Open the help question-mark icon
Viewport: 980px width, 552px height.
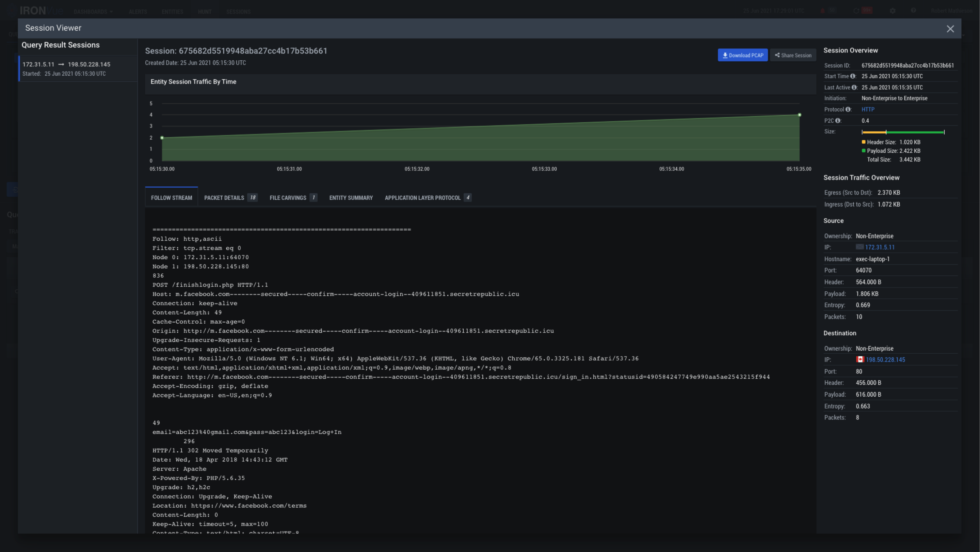pyautogui.click(x=914, y=10)
